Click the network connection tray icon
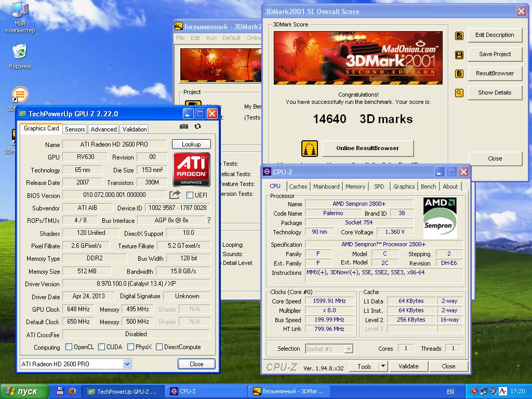The width and height of the screenshot is (532, 399). coord(484,391)
